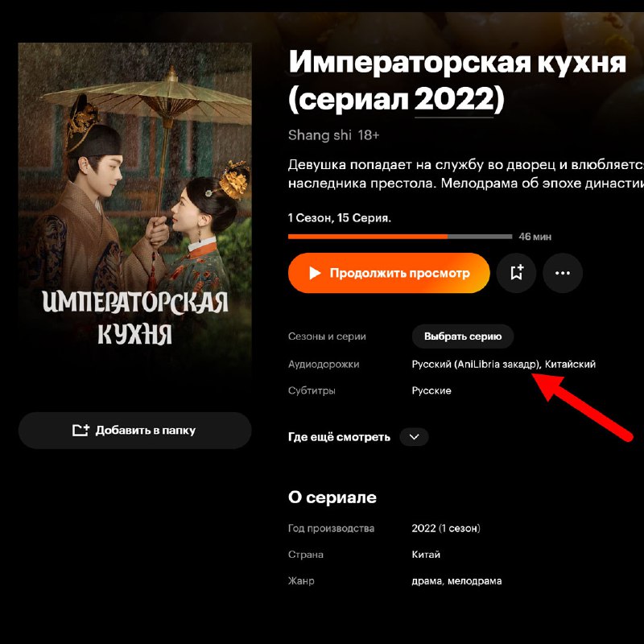Click мелодрама genre link
The image size is (644, 644).
(474, 581)
